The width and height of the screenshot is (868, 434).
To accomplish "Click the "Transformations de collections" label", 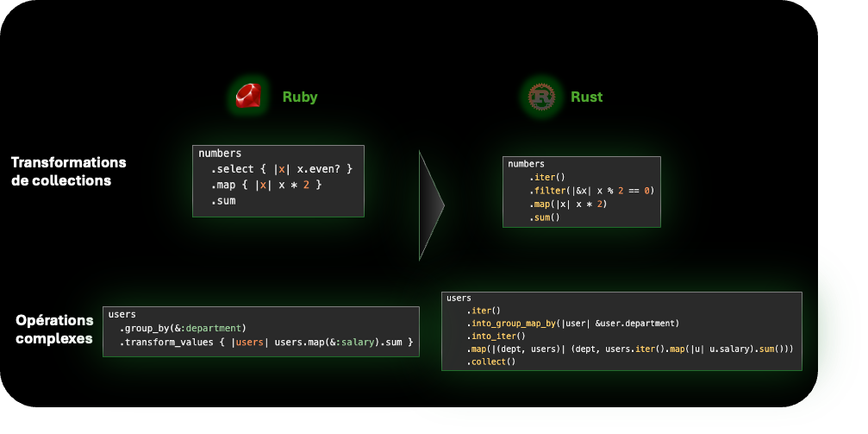I will (68, 172).
